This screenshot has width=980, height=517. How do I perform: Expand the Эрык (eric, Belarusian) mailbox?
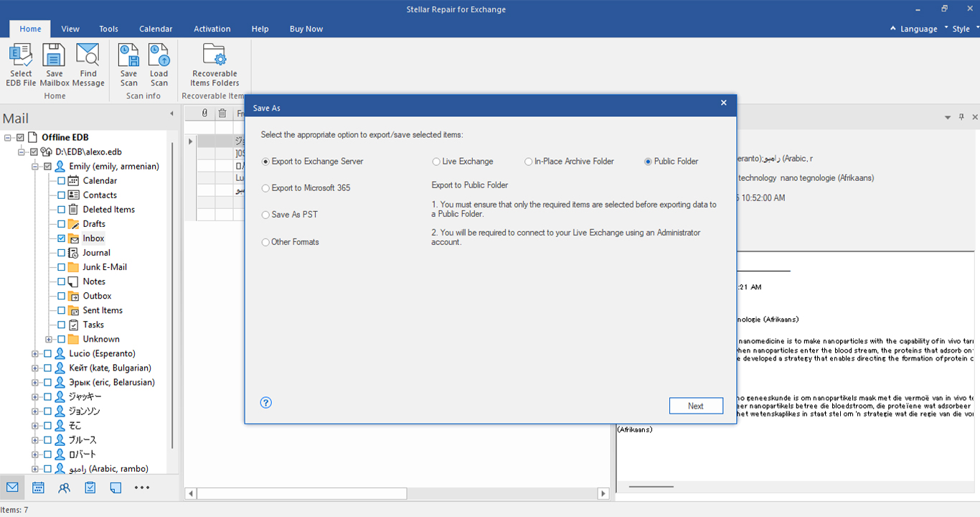(34, 382)
